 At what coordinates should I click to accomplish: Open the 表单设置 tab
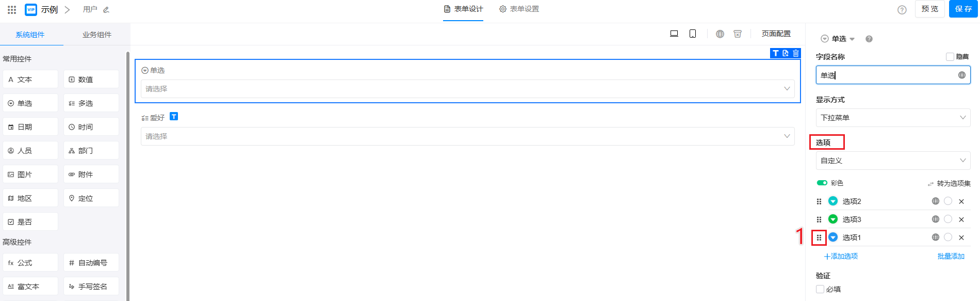click(519, 9)
